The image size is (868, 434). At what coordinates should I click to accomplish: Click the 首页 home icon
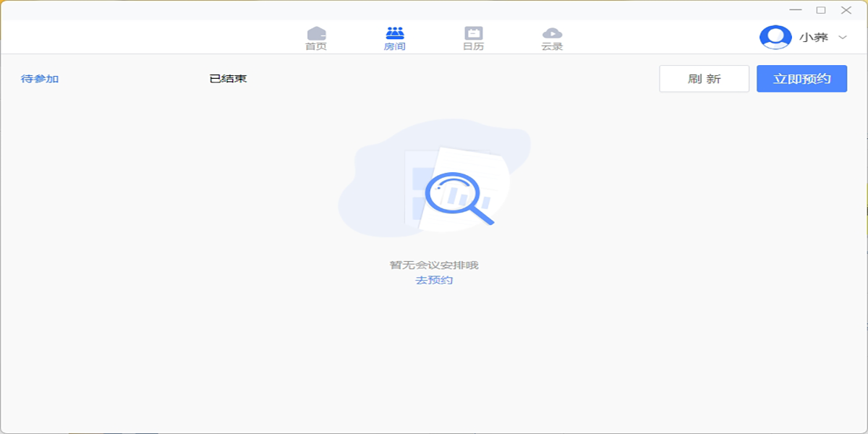click(x=316, y=33)
